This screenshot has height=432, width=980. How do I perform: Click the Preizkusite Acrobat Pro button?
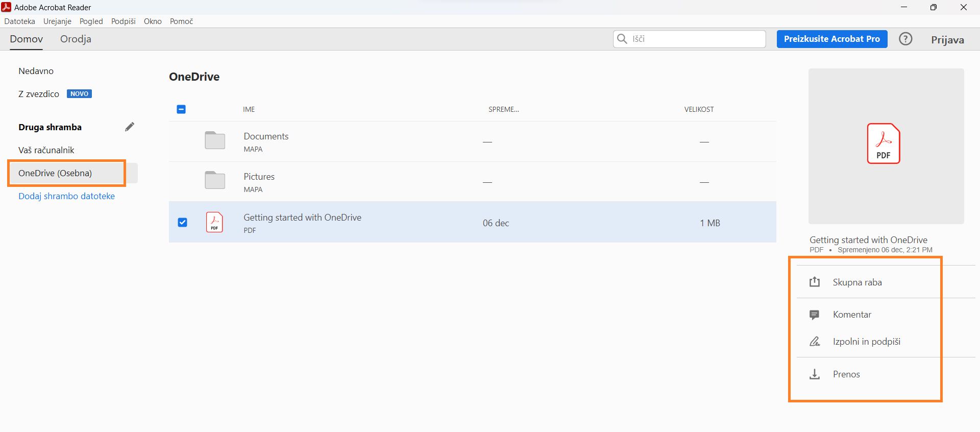(832, 39)
